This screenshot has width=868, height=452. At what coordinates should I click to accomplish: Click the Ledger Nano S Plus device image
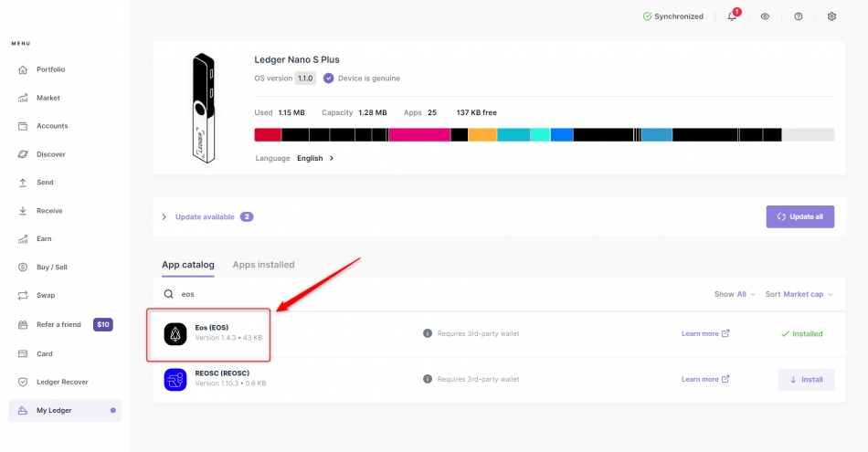(203, 109)
